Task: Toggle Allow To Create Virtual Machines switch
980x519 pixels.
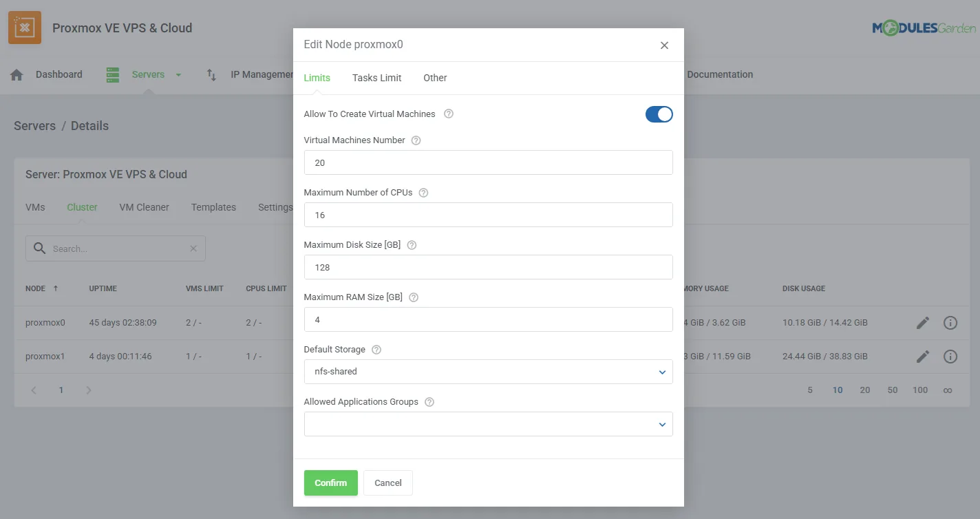Action: (x=659, y=114)
